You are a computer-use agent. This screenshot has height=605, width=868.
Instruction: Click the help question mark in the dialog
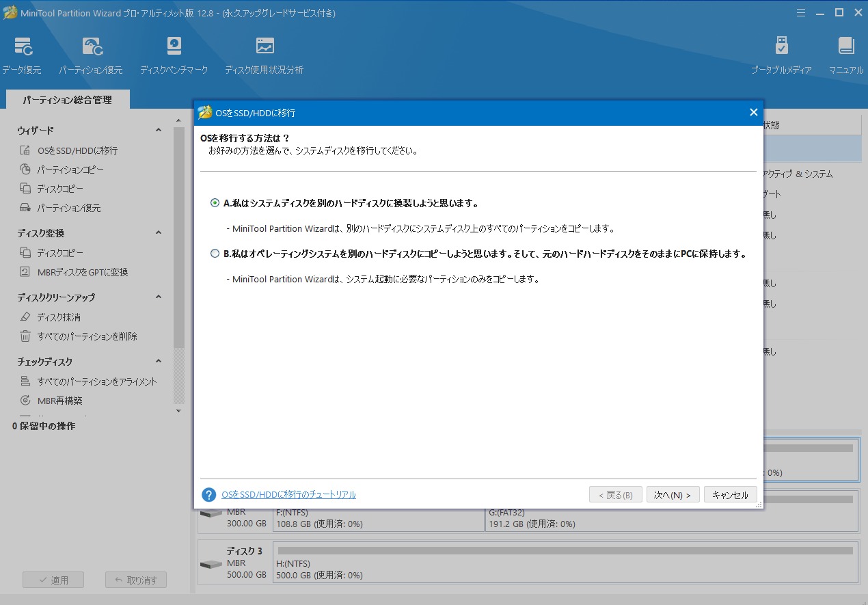pos(208,494)
